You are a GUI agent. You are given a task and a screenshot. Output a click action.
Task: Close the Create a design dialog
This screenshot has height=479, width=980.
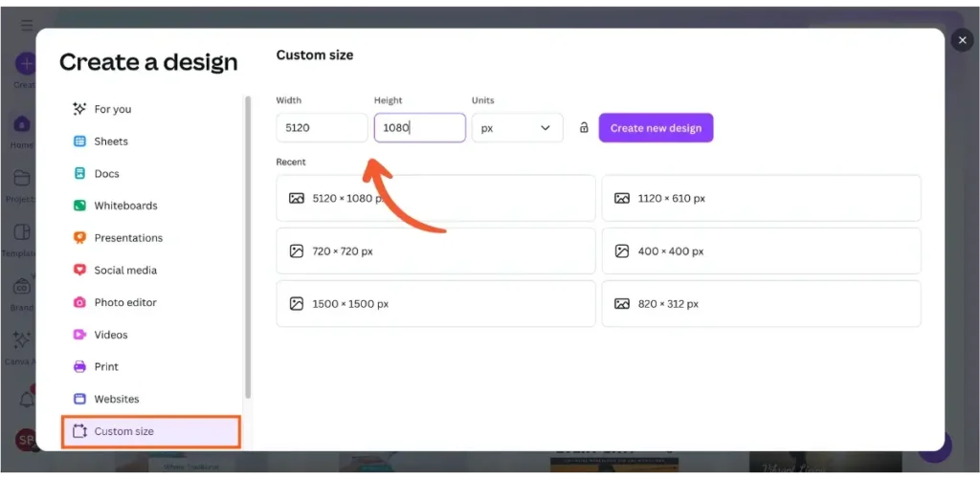tap(962, 40)
